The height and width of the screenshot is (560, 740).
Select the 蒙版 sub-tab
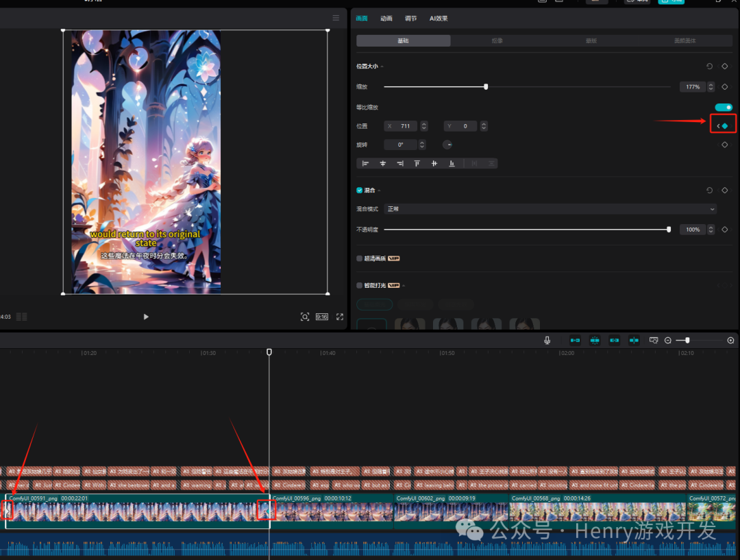pyautogui.click(x=591, y=40)
